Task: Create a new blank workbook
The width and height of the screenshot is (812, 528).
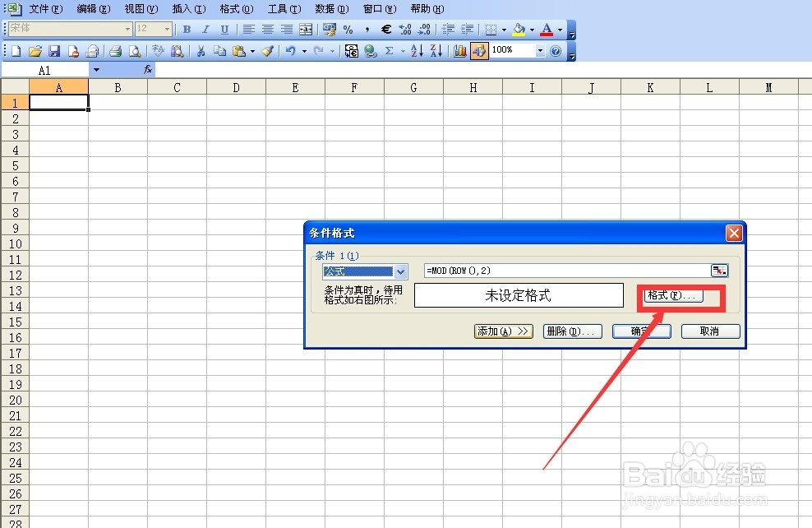Action: (x=16, y=51)
